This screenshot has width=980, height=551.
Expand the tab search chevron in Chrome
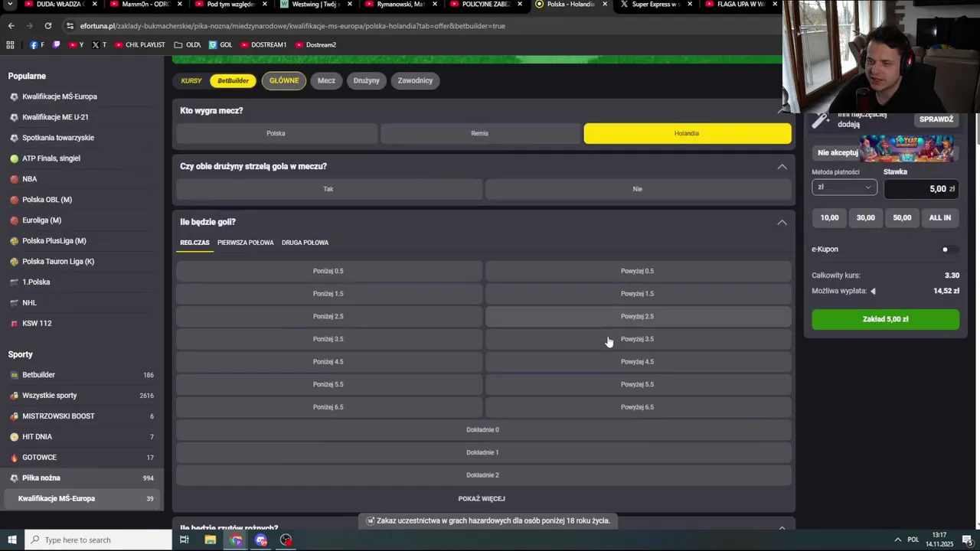pos(11,5)
